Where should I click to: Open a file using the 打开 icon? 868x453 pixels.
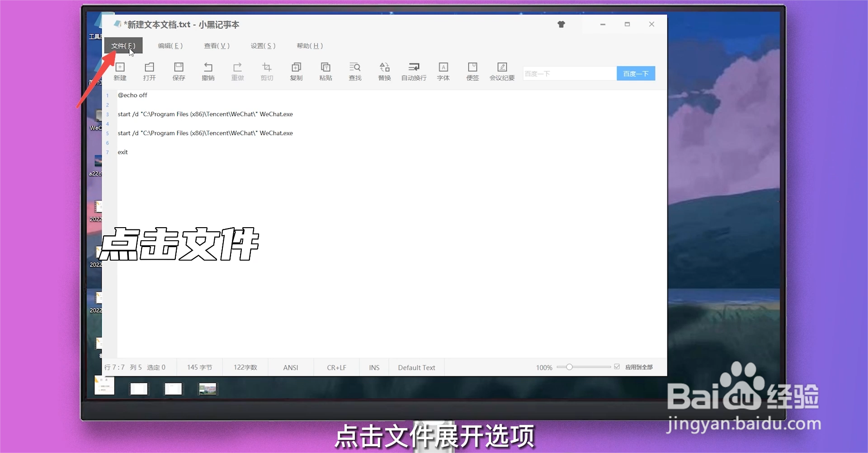149,71
